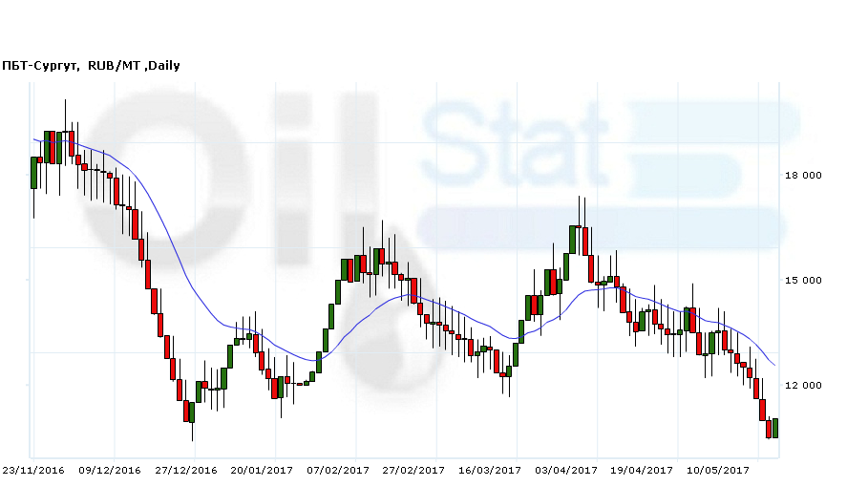Choose the 03/04/2017 date on axis
This screenshot has height=486, width=868.
566,470
